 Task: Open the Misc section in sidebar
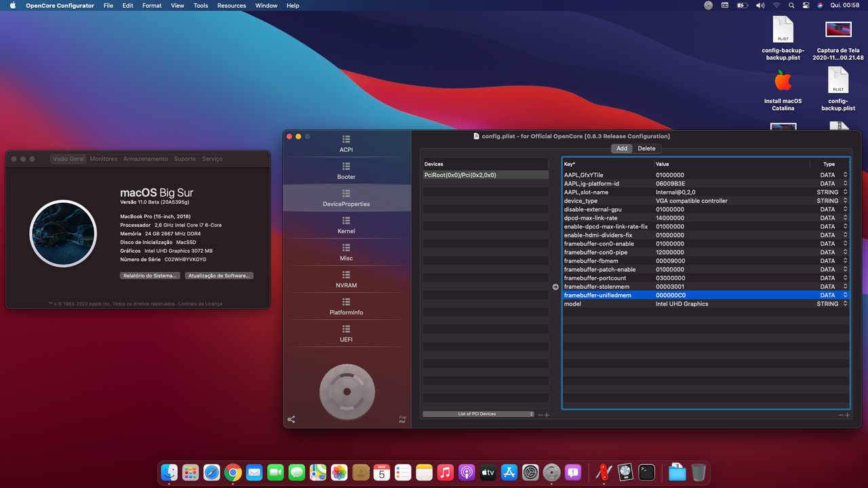tap(347, 252)
